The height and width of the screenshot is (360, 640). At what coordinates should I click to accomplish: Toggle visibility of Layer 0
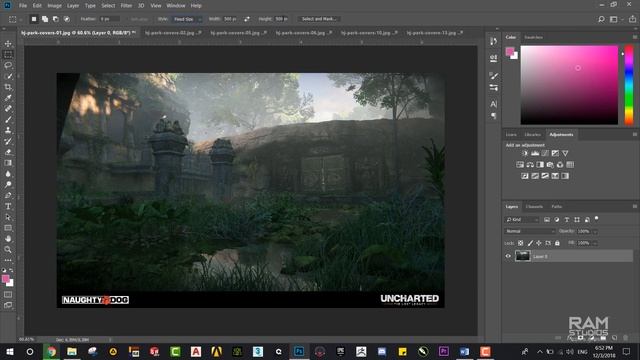click(x=508, y=256)
